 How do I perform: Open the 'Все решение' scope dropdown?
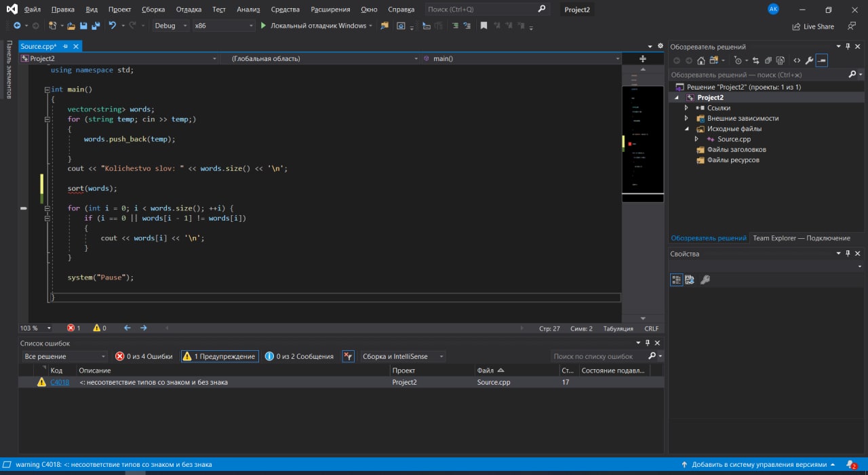[64, 356]
